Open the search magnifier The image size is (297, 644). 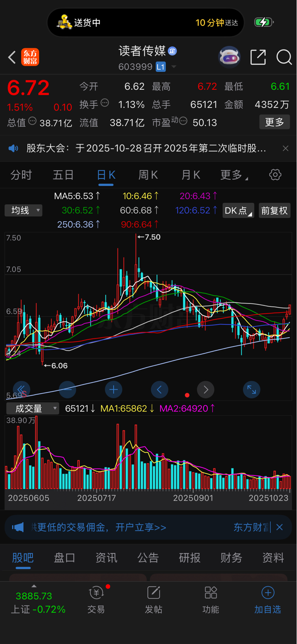[x=284, y=57]
